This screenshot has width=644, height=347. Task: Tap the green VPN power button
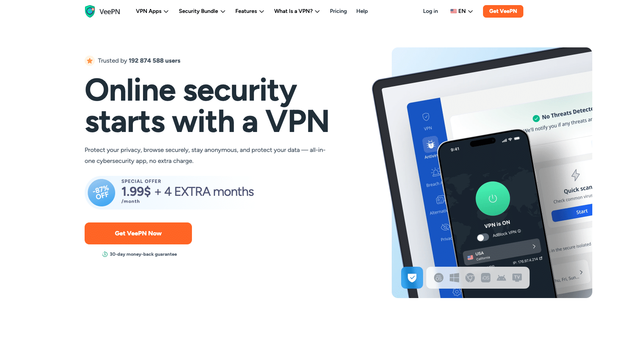click(x=493, y=199)
